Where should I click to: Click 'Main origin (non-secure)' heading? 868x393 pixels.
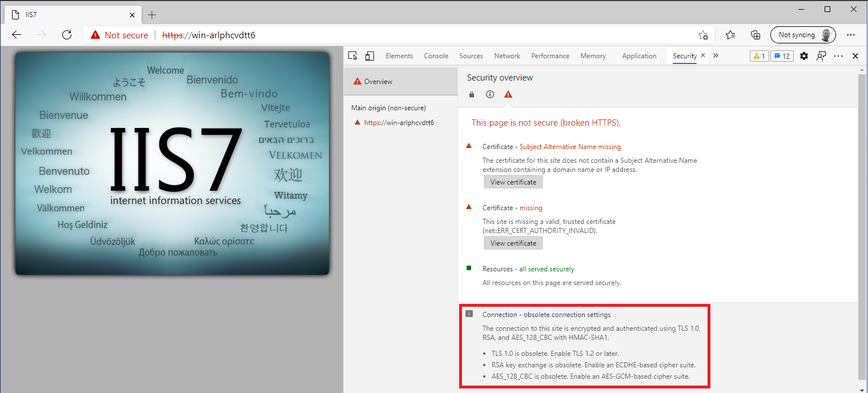click(x=388, y=108)
